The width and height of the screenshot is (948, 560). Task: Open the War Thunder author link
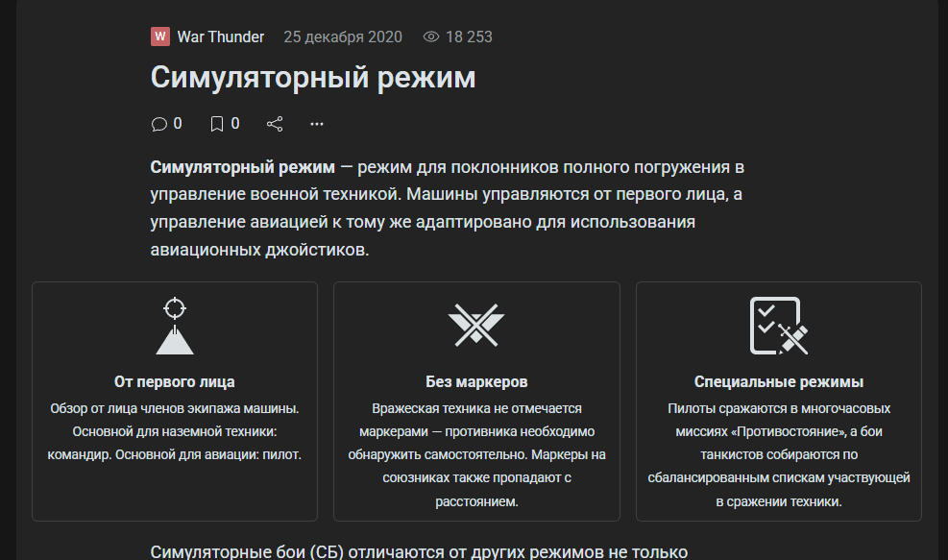coord(220,37)
